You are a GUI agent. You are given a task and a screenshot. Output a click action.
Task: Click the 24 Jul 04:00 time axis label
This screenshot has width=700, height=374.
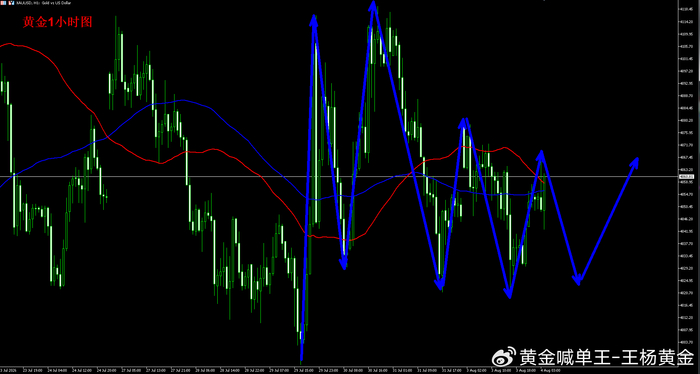point(57,370)
